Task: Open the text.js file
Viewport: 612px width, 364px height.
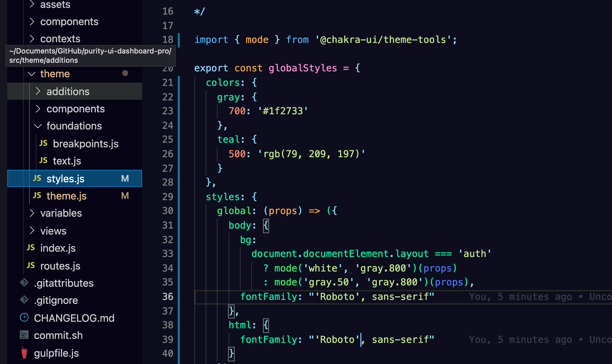Action: (x=67, y=161)
